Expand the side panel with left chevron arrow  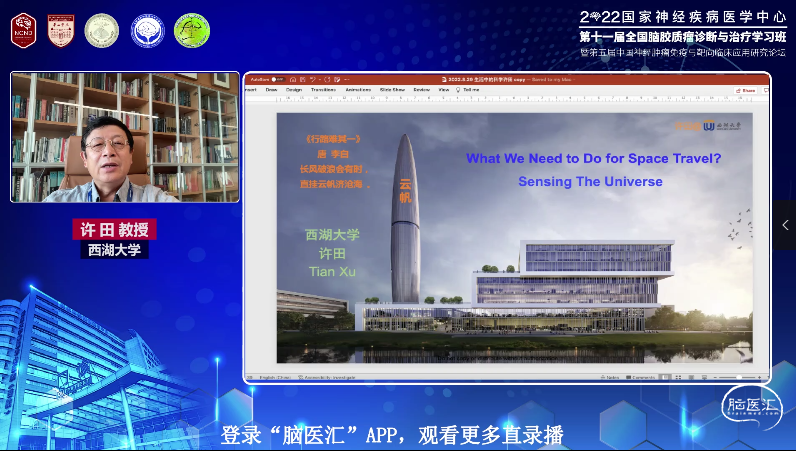[785, 224]
